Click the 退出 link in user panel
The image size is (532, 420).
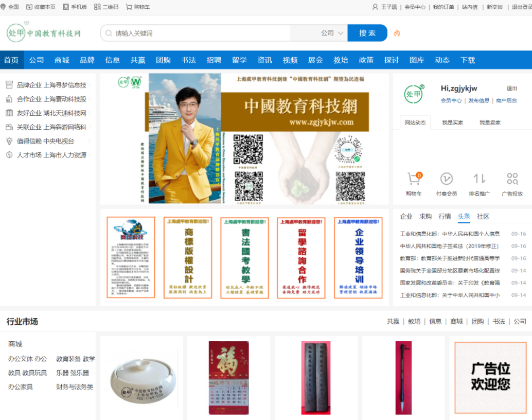(511, 89)
